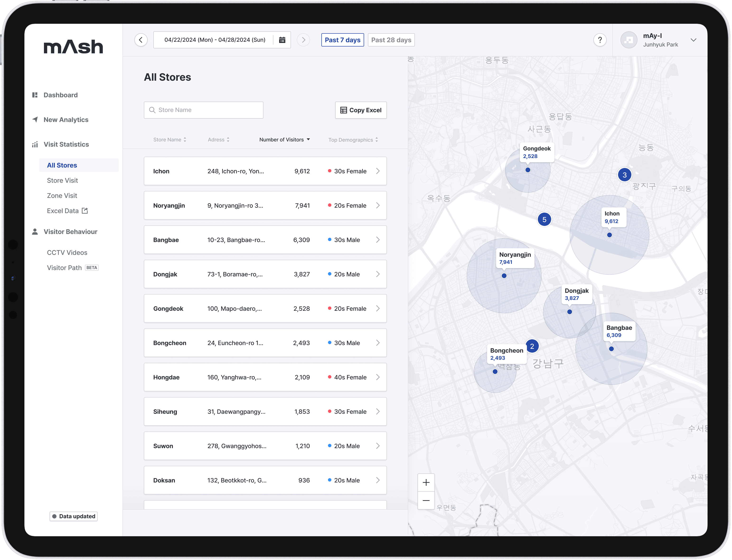
Task: Open Hongdae store row chevron
Action: pos(378,377)
